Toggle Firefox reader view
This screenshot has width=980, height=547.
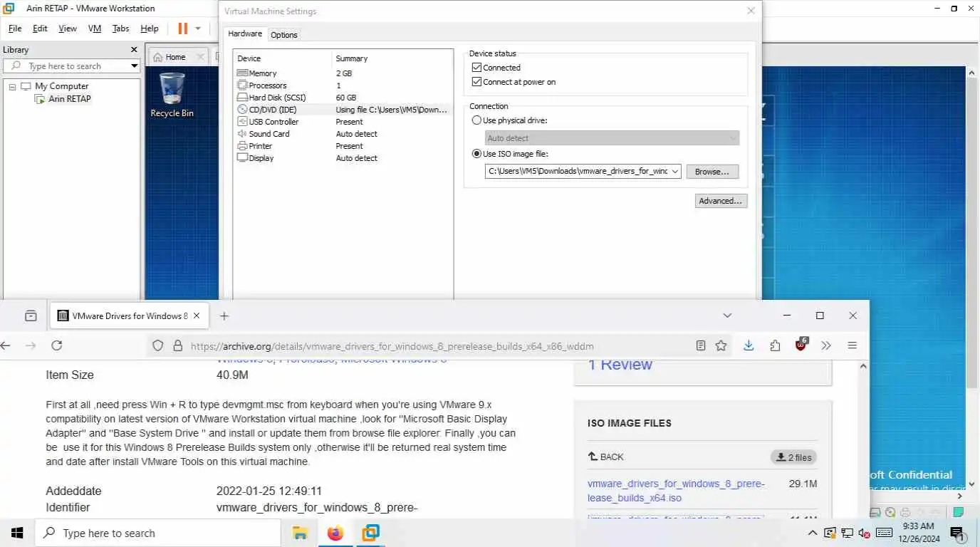coord(701,345)
